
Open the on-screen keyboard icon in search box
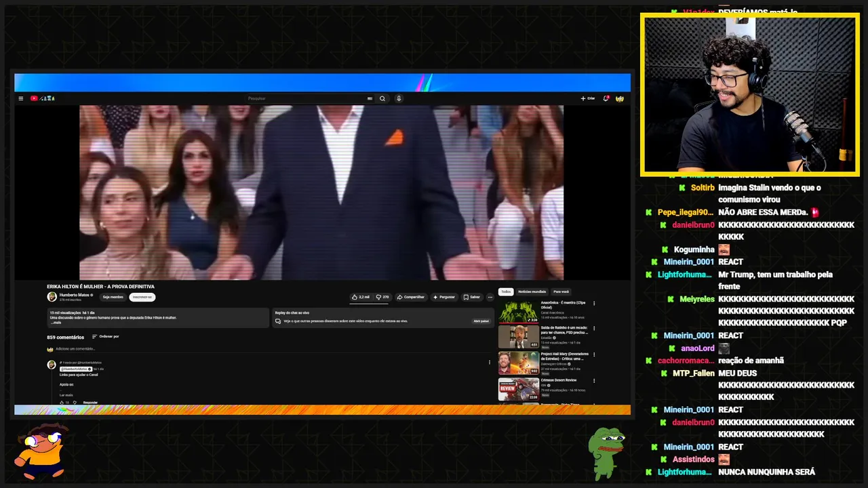[x=370, y=98]
